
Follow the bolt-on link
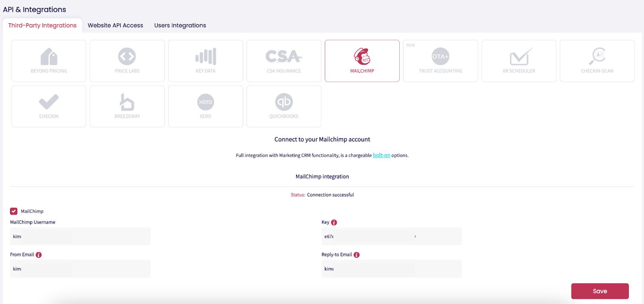pos(382,155)
